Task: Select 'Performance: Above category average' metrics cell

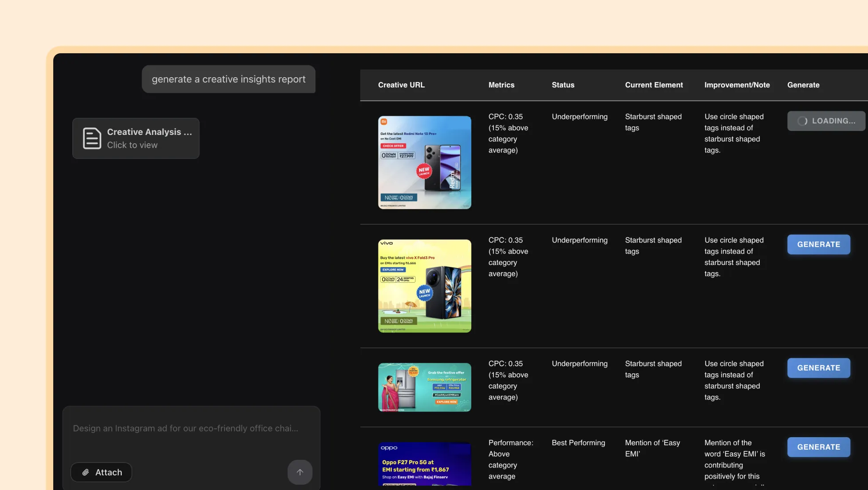Action: (x=511, y=459)
